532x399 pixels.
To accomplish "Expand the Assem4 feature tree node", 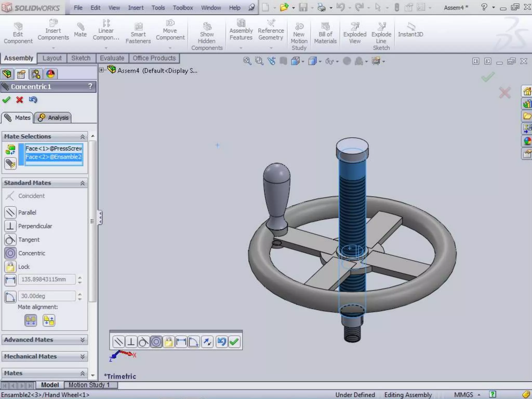I will point(102,70).
